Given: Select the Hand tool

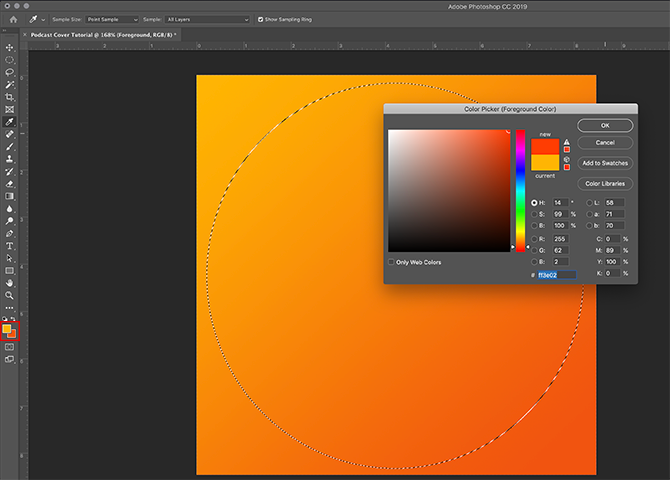Looking at the screenshot, I should [10, 282].
